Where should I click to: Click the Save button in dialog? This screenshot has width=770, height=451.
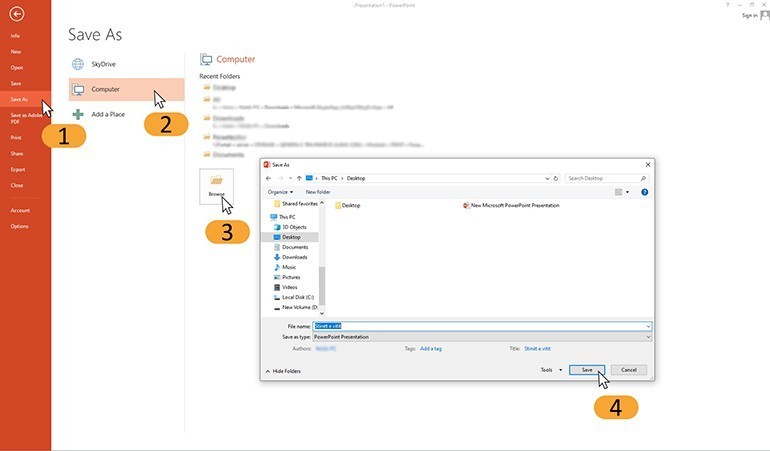pyautogui.click(x=587, y=370)
